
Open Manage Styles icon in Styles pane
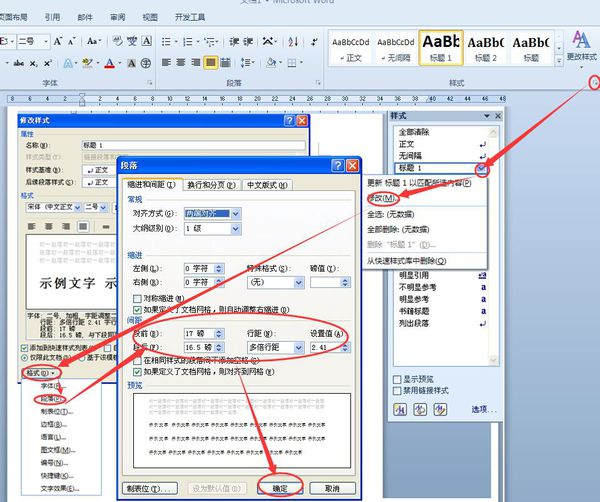(x=440, y=410)
